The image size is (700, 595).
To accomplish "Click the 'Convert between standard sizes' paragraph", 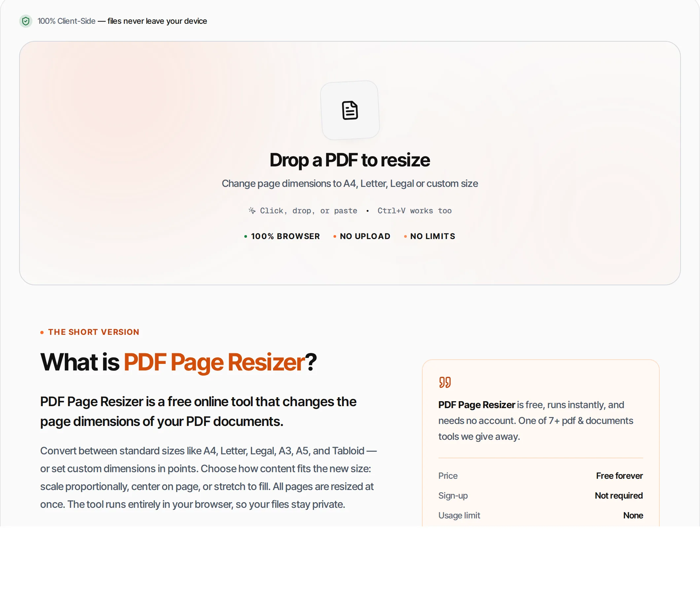I will pyautogui.click(x=208, y=478).
